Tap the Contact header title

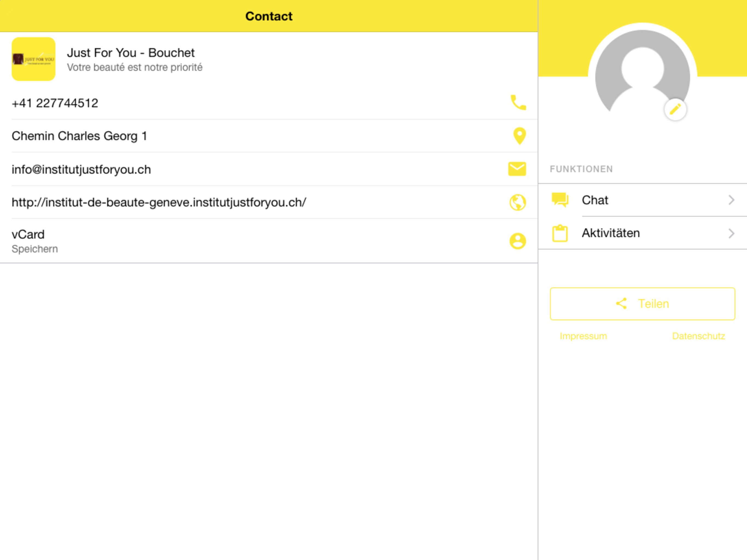pyautogui.click(x=269, y=16)
